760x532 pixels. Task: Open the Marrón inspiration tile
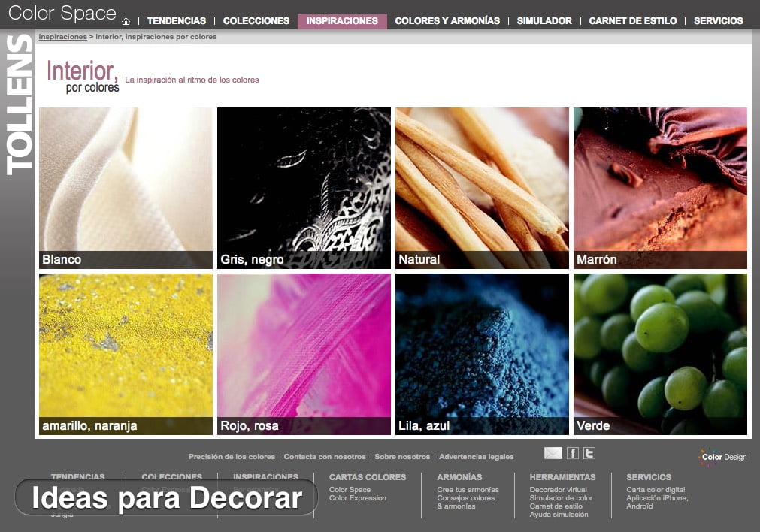tap(660, 188)
